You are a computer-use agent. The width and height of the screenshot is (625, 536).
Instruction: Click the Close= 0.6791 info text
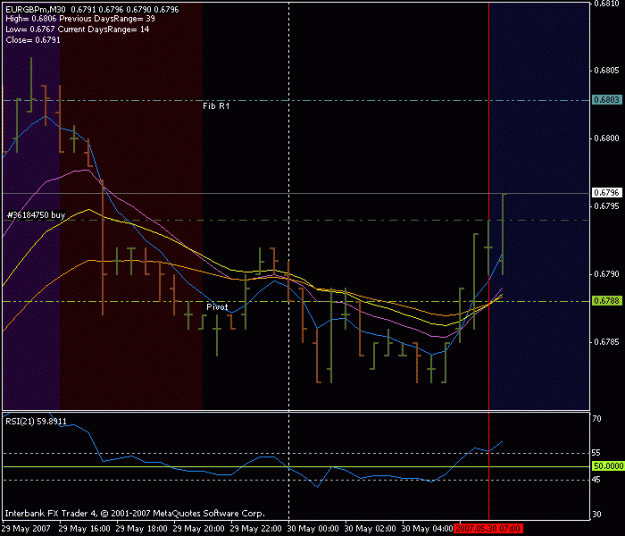tap(33, 40)
